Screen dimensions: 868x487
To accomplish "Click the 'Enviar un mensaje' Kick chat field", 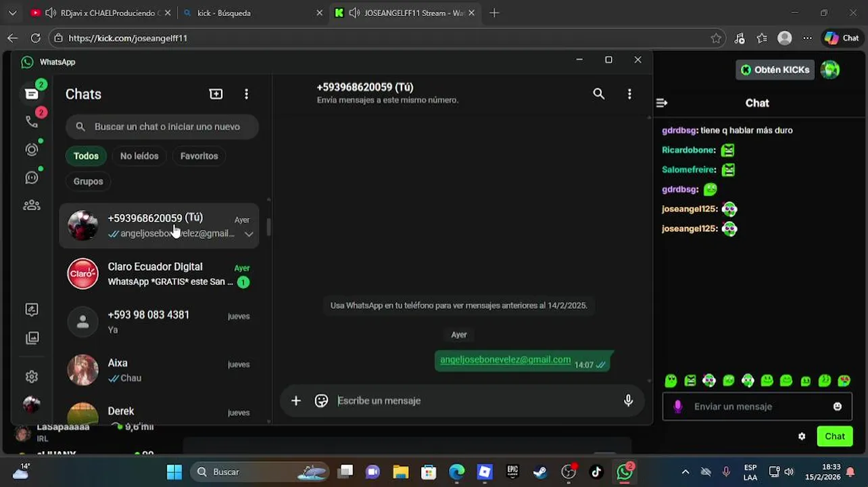I will click(x=757, y=407).
